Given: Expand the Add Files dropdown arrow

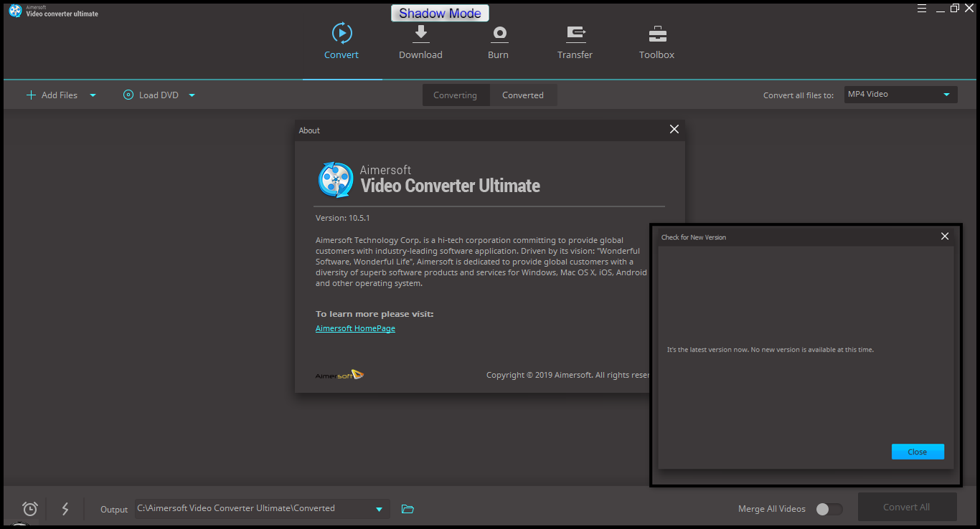Looking at the screenshot, I should [93, 95].
